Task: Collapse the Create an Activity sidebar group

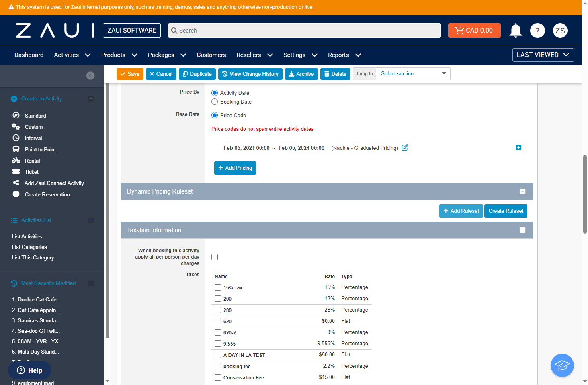Action: coord(91,99)
